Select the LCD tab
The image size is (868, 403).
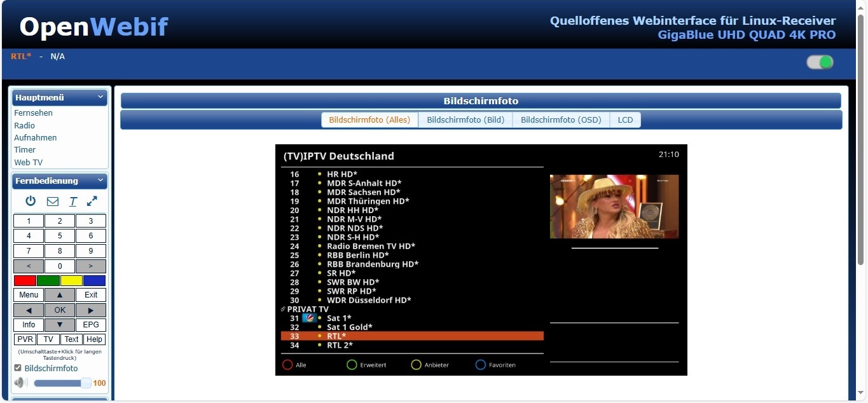pos(625,120)
